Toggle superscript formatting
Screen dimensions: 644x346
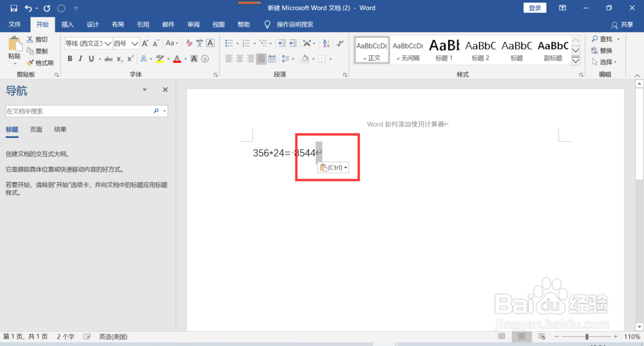[x=130, y=59]
